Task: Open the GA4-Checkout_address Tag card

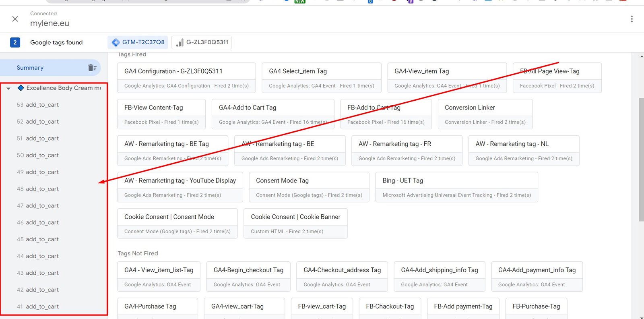Action: (342, 277)
